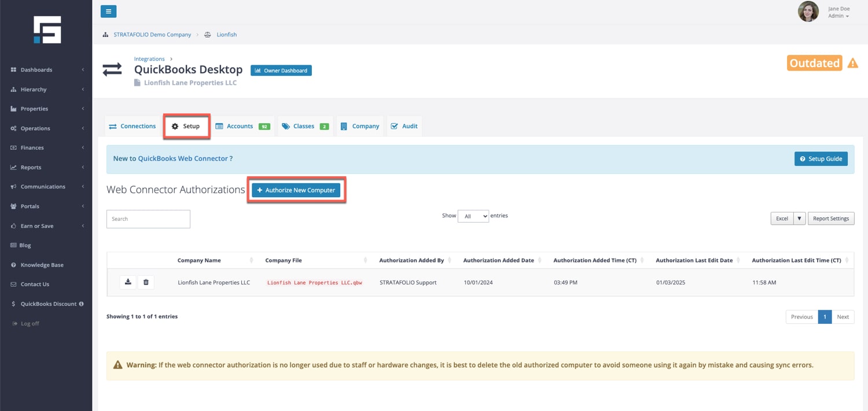Delete the Lionfish Lane Properties authorization
This screenshot has width=868, height=411.
click(x=146, y=282)
